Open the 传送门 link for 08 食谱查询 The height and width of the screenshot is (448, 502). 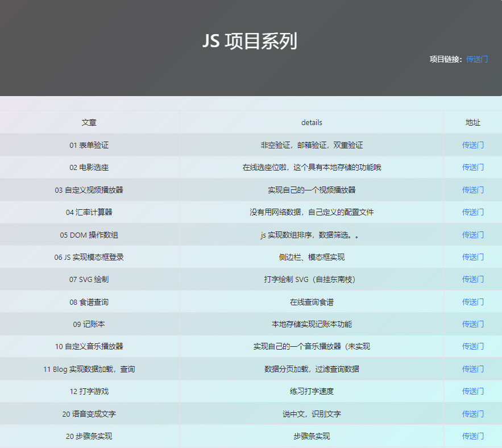click(x=472, y=302)
